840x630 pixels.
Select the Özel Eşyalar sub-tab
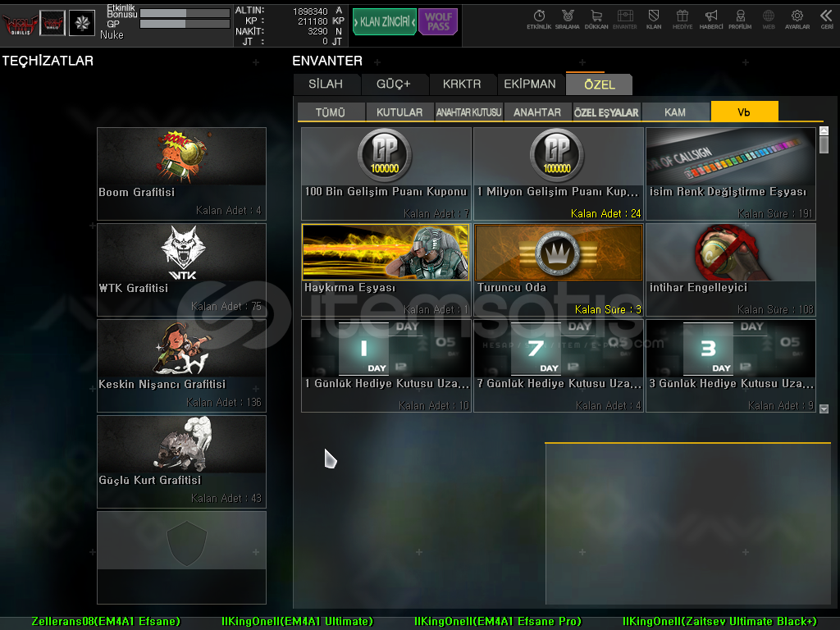tap(606, 112)
